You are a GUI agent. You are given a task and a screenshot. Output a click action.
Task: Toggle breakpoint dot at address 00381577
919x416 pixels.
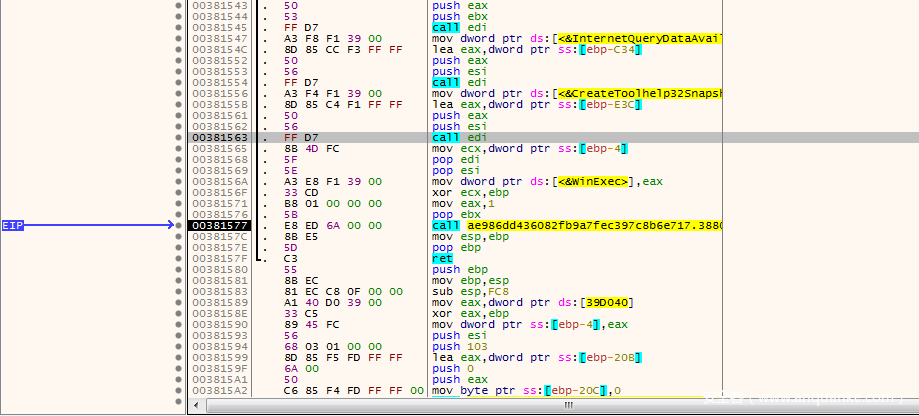point(179,226)
